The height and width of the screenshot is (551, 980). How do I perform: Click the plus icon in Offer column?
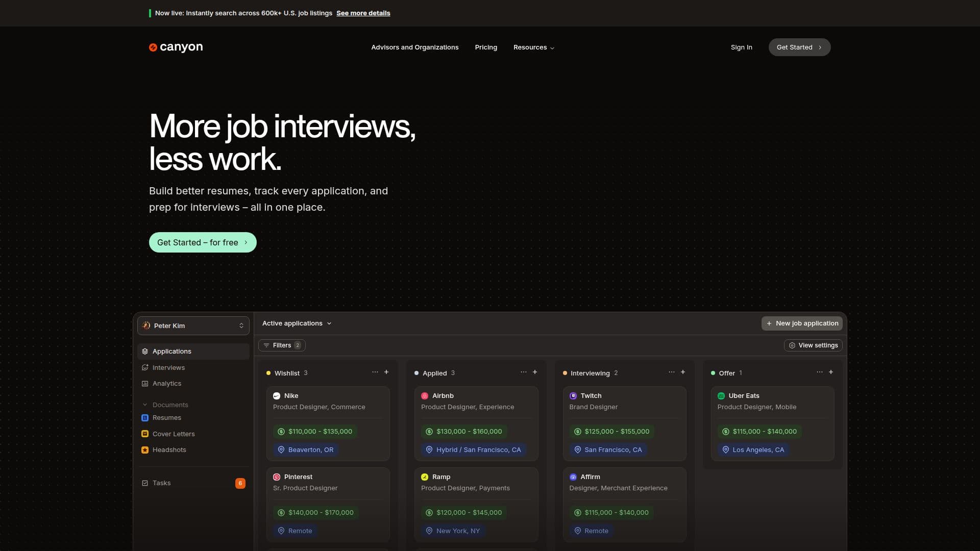click(831, 372)
